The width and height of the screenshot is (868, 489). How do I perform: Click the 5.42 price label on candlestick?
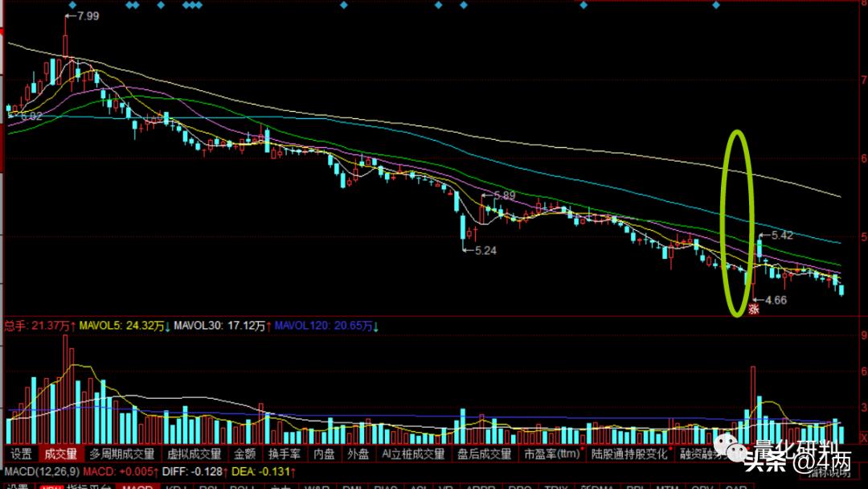pyautogui.click(x=781, y=236)
